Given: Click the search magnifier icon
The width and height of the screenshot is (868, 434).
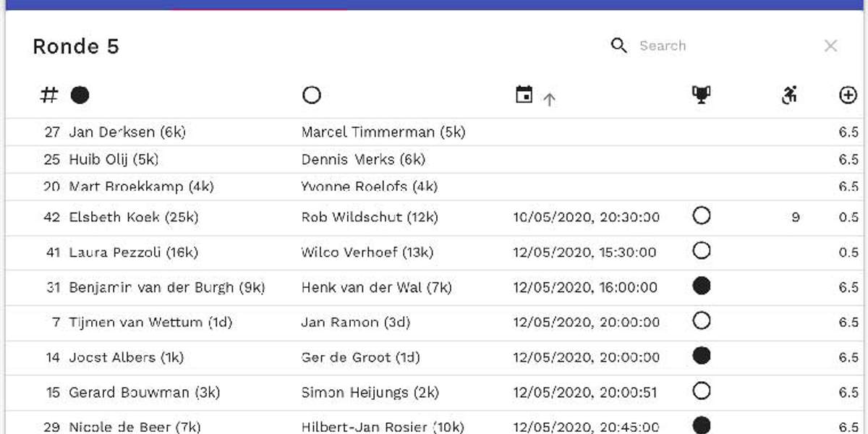Looking at the screenshot, I should pyautogui.click(x=618, y=46).
